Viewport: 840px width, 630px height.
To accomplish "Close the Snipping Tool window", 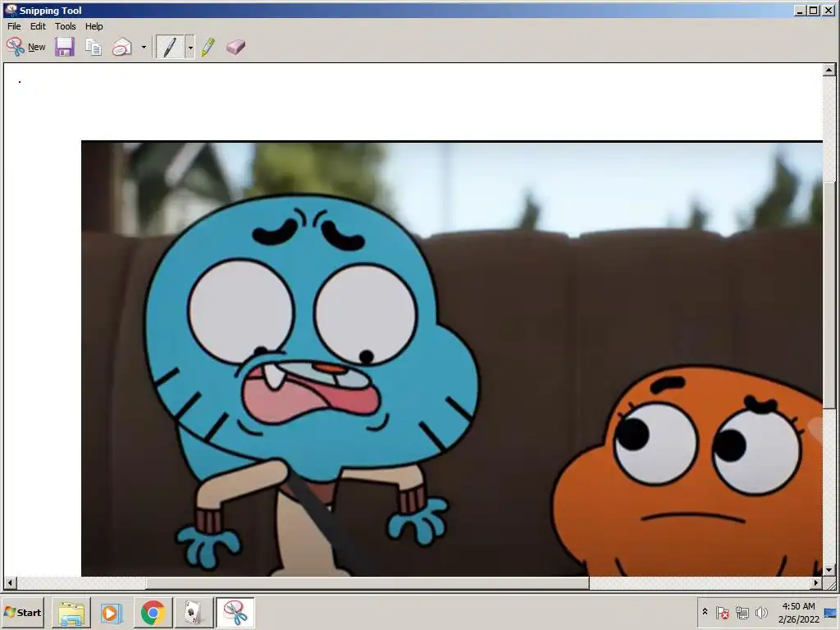I will click(829, 10).
